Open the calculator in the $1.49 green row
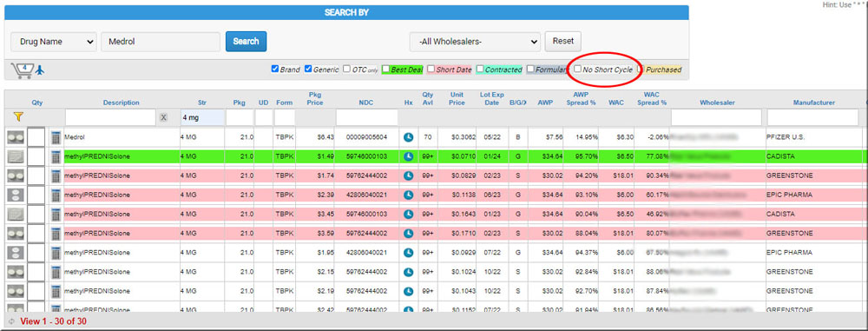 [x=56, y=156]
